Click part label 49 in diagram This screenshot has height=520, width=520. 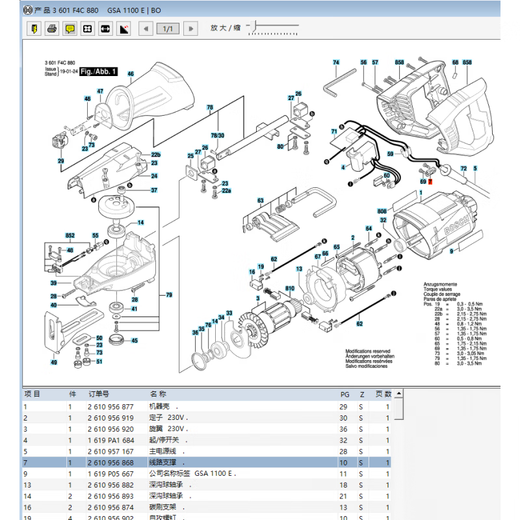point(54,362)
